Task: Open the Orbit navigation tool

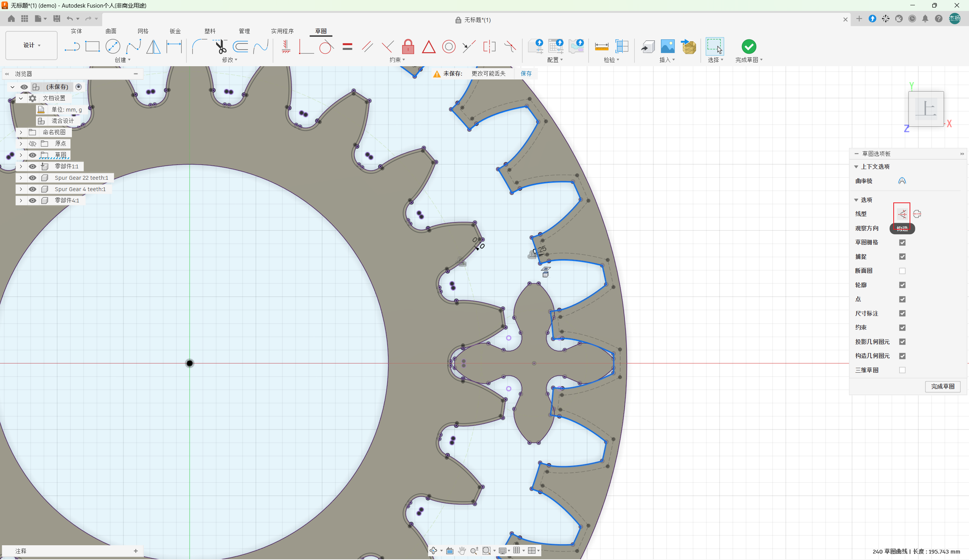Action: tap(433, 551)
